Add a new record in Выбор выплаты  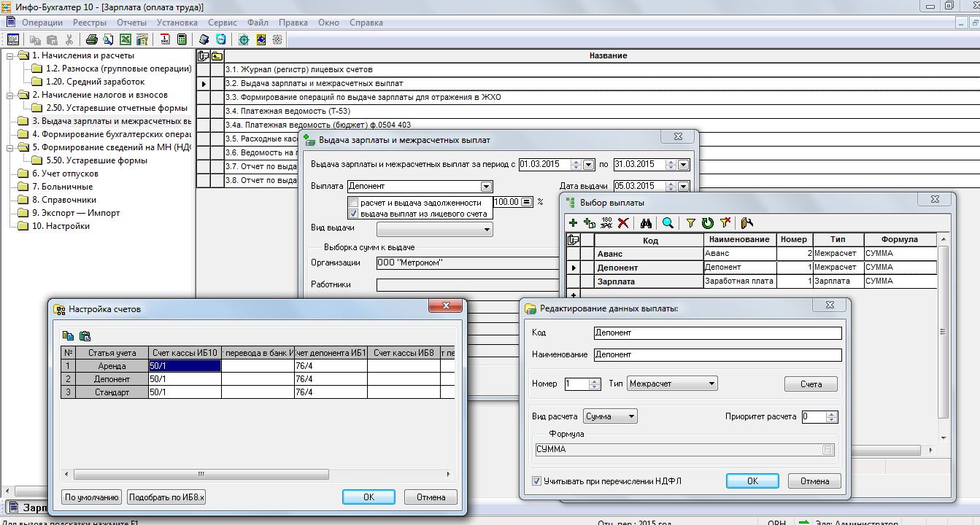point(574,223)
